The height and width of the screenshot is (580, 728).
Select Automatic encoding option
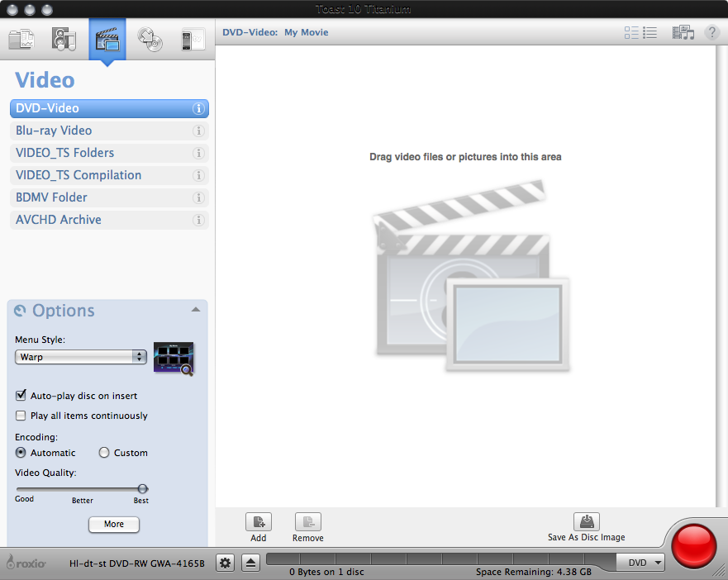pos(21,452)
